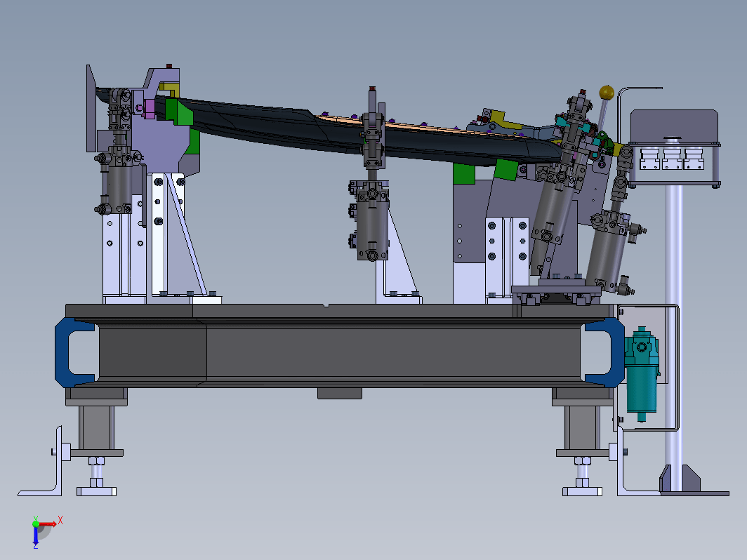747x560 pixels.
Task: Select the green locating block at left end
Action: tap(178, 112)
